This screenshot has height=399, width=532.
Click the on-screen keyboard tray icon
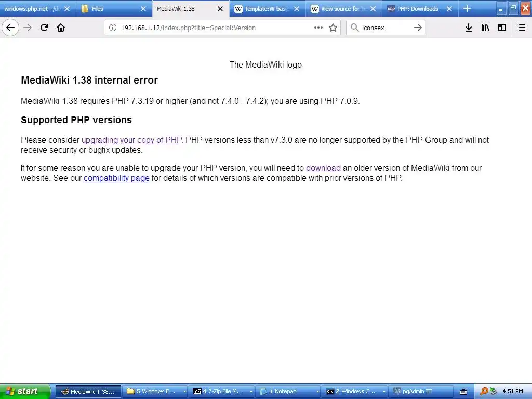click(463, 392)
